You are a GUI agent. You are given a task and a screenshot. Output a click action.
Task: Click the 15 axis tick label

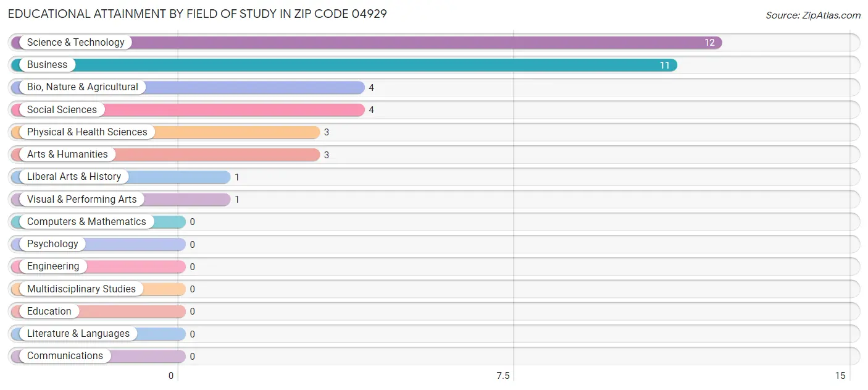(840, 376)
